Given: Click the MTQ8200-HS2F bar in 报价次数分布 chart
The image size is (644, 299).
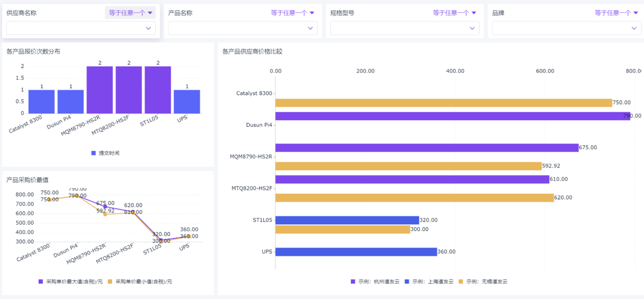Looking at the screenshot, I should pos(129,90).
